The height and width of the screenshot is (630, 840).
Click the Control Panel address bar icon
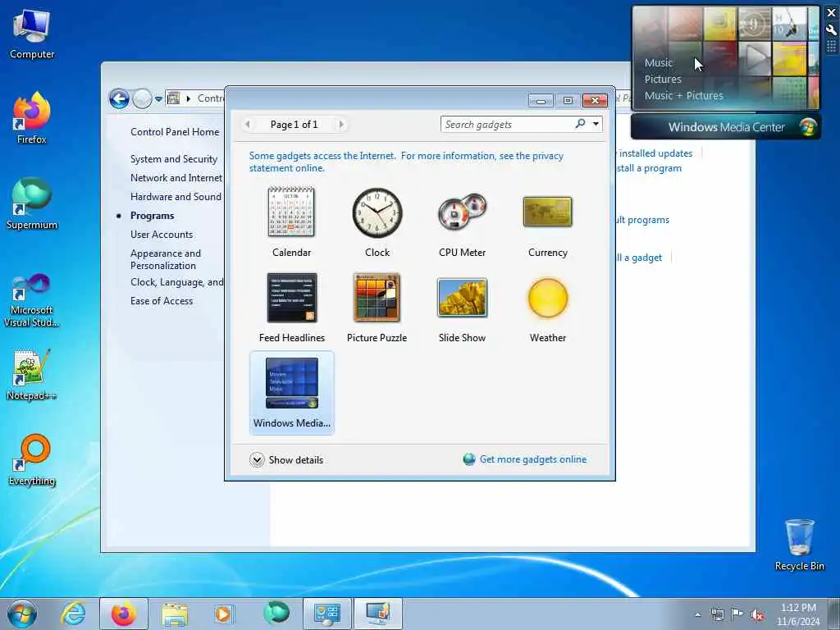(174, 98)
